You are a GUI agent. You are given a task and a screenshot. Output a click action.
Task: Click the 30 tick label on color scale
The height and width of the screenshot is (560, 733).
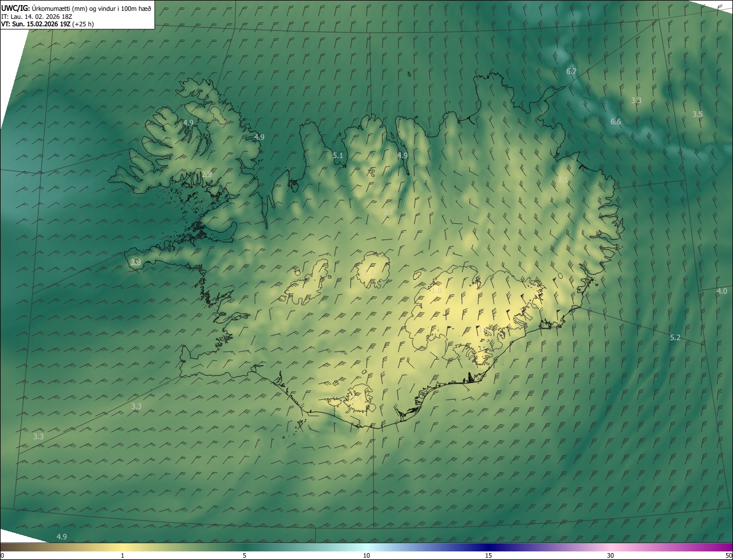(610, 555)
